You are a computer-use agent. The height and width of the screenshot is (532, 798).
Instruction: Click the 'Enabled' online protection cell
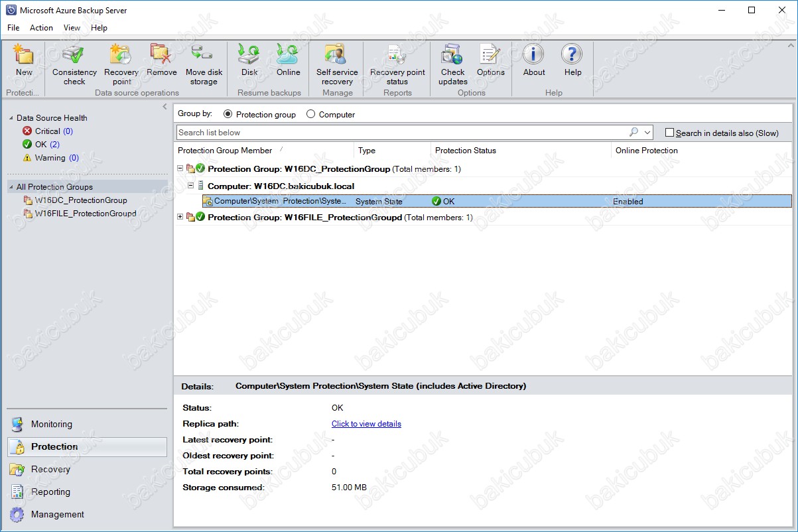point(628,202)
